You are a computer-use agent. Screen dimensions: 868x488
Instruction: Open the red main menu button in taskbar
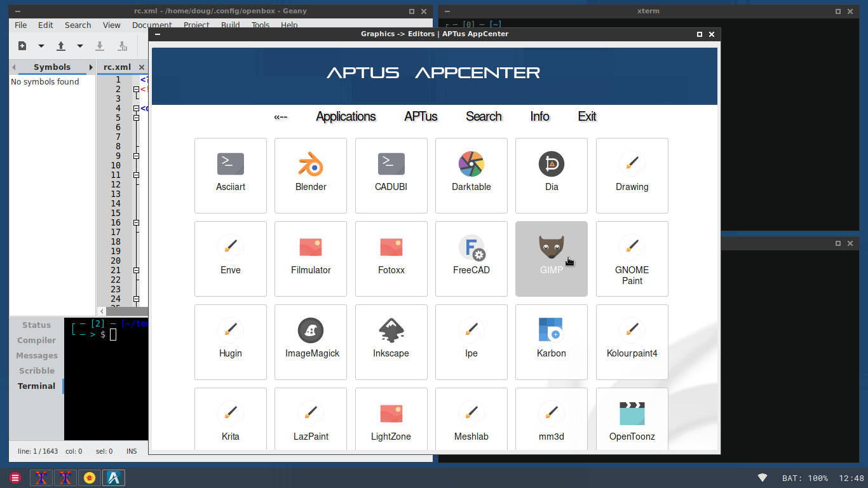15,478
